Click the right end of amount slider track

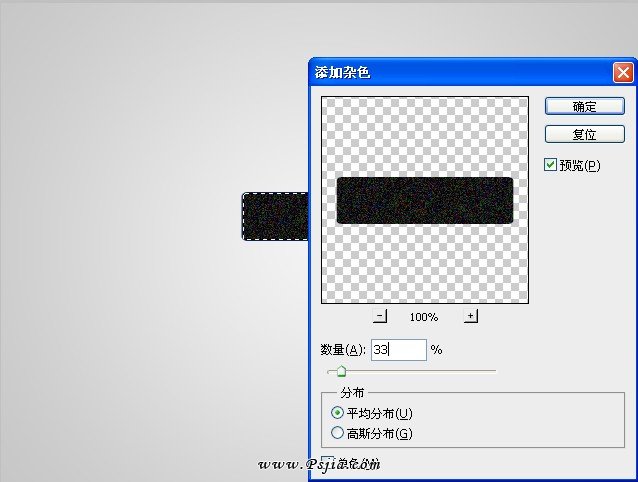pyautogui.click(x=494, y=371)
